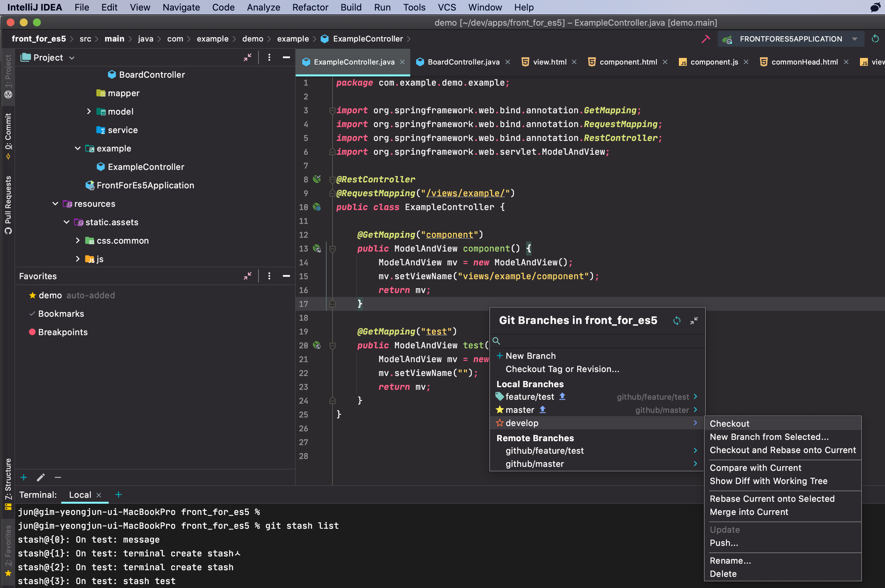Click the edit pencil under Favorites panel
Screen dimensions: 885x588
[40, 477]
